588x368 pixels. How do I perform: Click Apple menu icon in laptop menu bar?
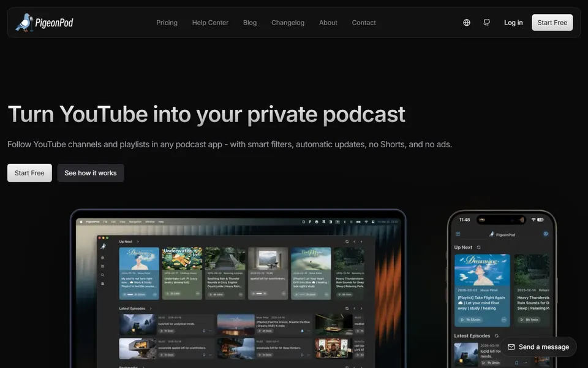click(x=81, y=222)
